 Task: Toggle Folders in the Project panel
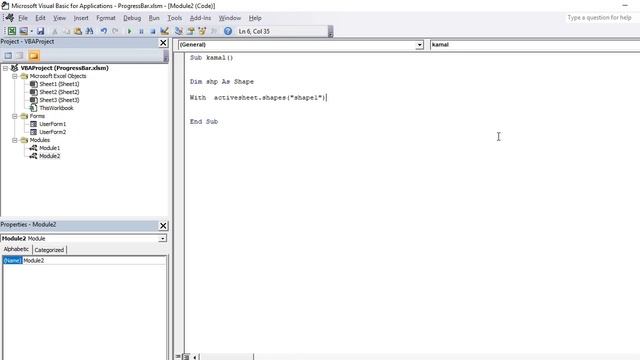click(x=34, y=56)
